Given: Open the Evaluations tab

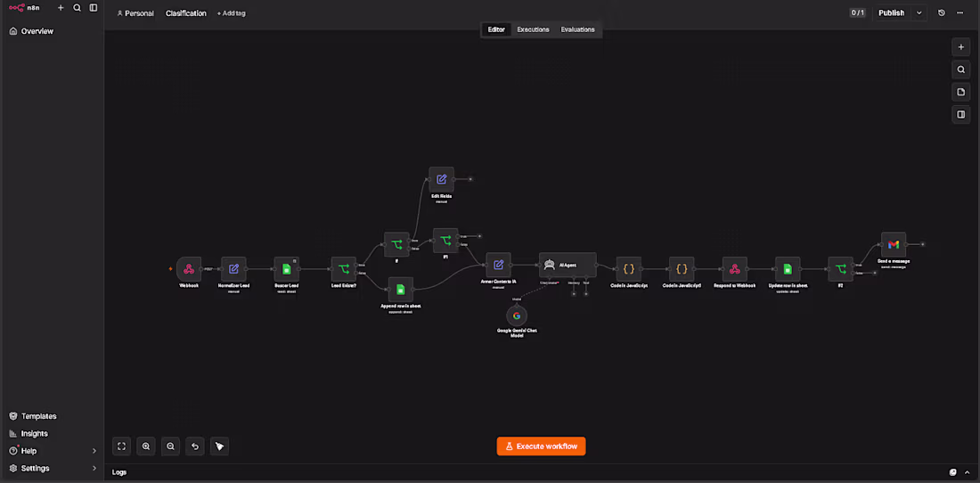Looking at the screenshot, I should click(577, 29).
